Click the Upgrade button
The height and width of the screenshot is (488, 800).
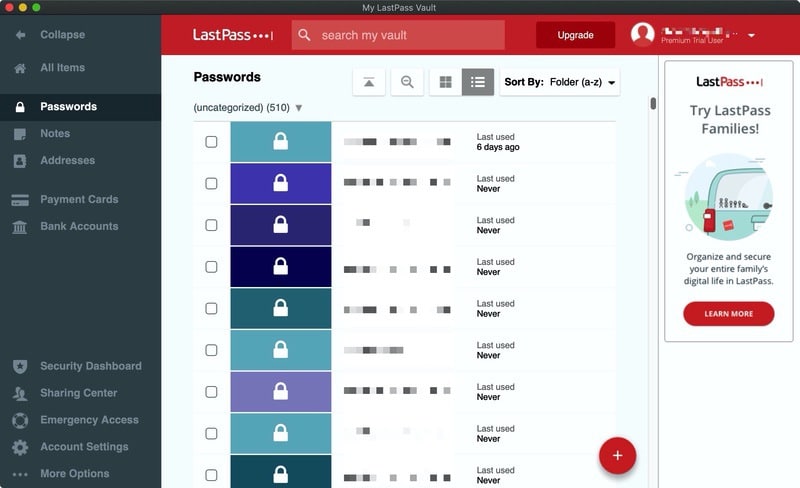[575, 35]
